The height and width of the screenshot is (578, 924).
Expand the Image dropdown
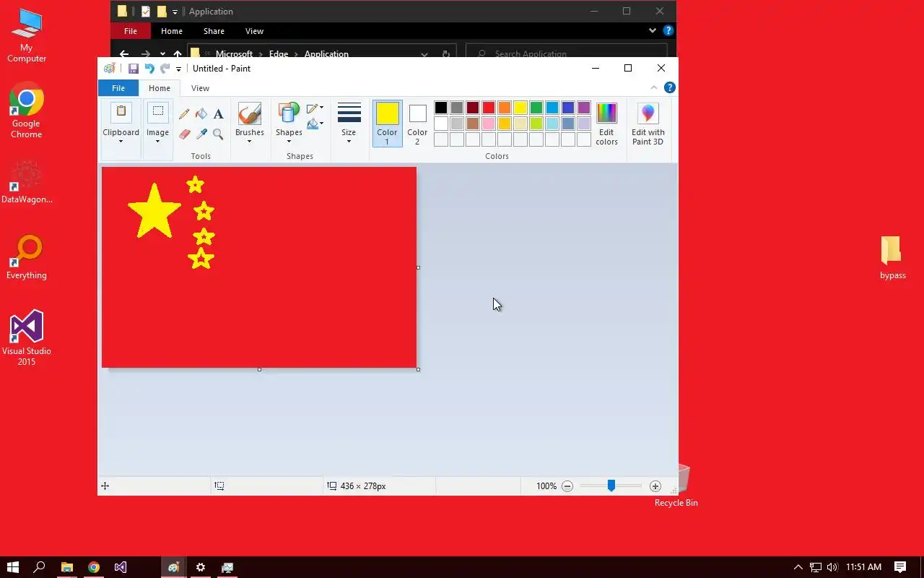[x=157, y=141]
